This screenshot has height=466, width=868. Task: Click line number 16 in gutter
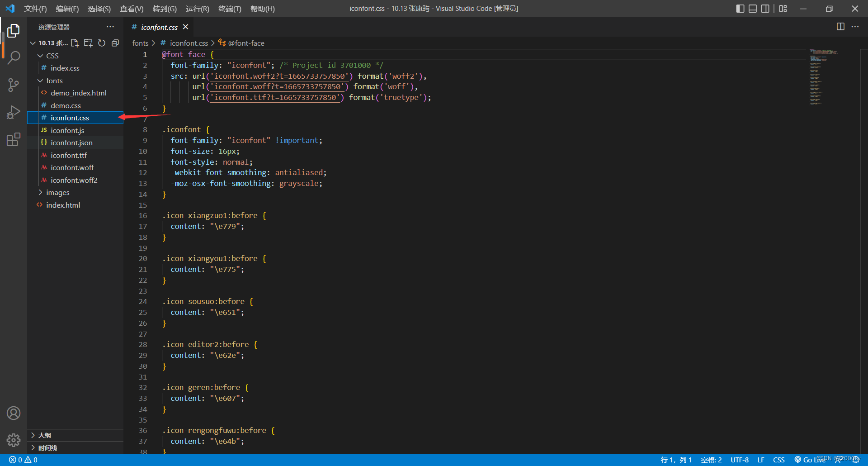coord(143,215)
